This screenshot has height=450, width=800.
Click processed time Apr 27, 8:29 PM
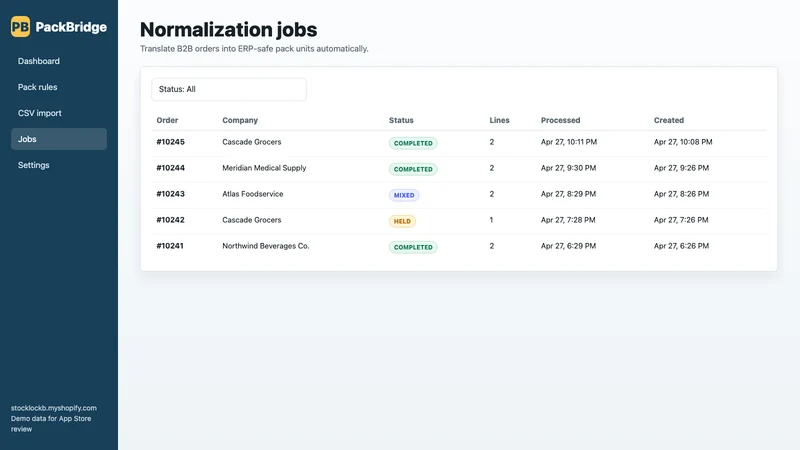(x=568, y=194)
